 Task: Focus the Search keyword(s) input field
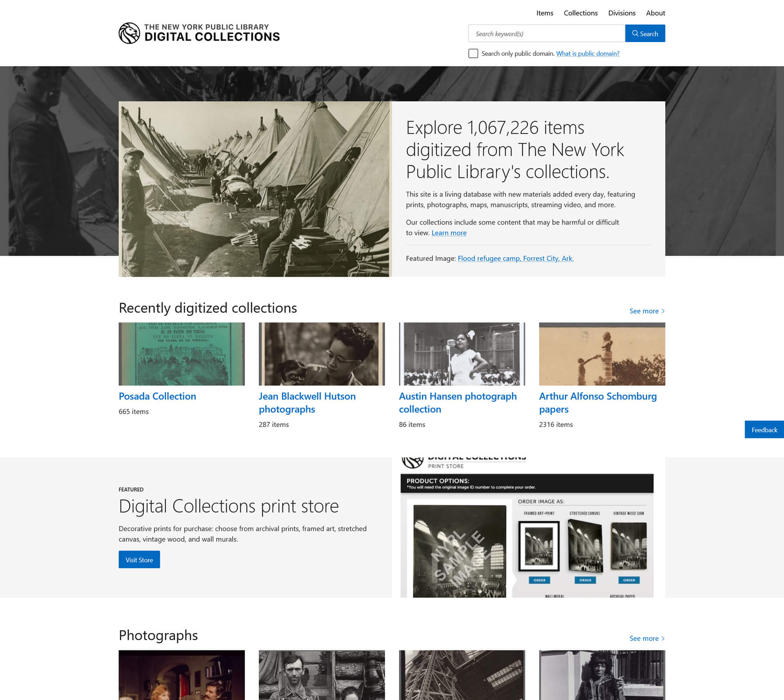(547, 34)
